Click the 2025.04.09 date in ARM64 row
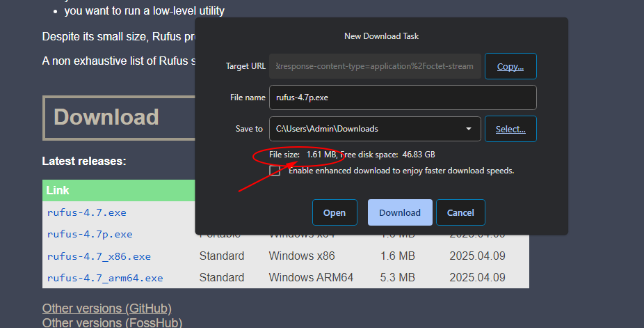This screenshot has height=328, width=644. click(x=477, y=277)
